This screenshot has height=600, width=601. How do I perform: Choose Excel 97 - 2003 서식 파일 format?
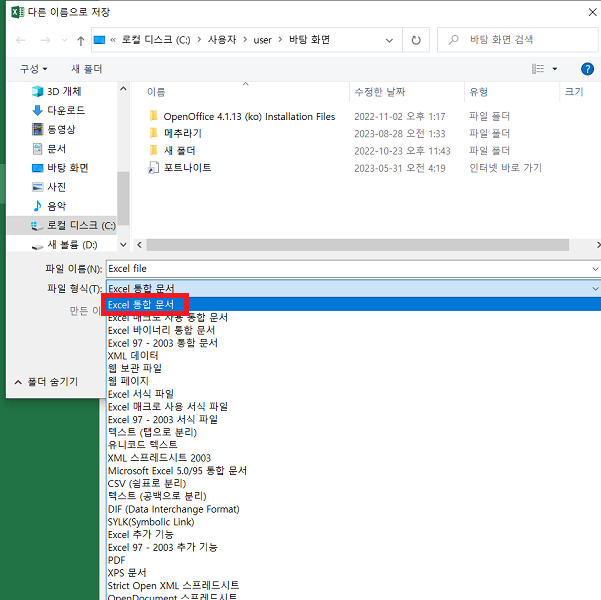coord(163,419)
